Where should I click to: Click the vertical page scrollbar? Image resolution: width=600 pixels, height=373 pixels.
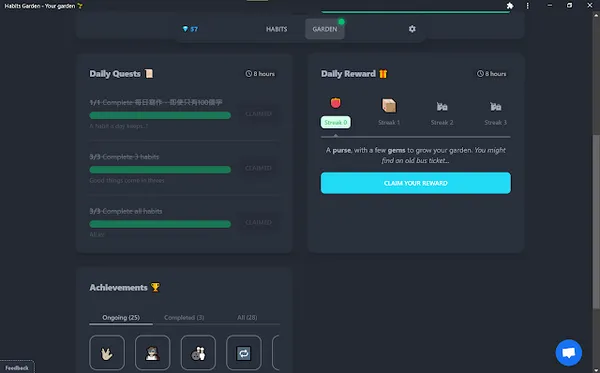click(596, 222)
